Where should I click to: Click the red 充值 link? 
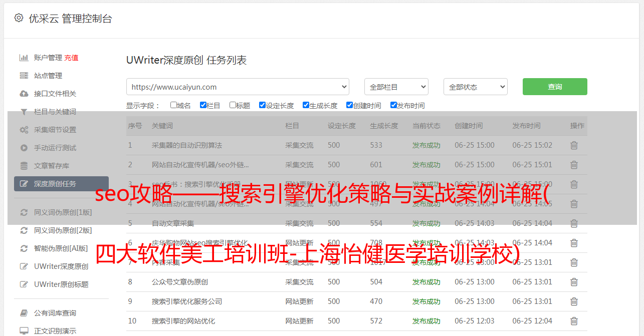(71, 58)
